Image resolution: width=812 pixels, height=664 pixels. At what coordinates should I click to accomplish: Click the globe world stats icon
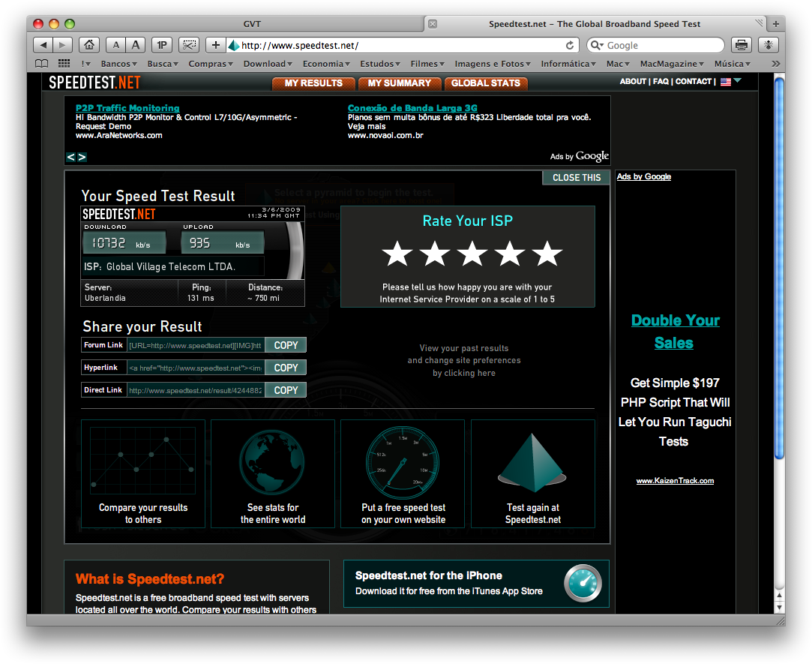coord(272,461)
